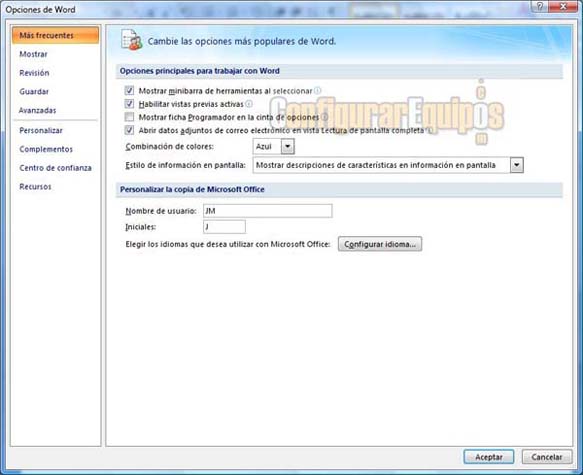Enable Mostrar ficha Programador checkbox
This screenshot has width=583, height=475.
tap(129, 117)
